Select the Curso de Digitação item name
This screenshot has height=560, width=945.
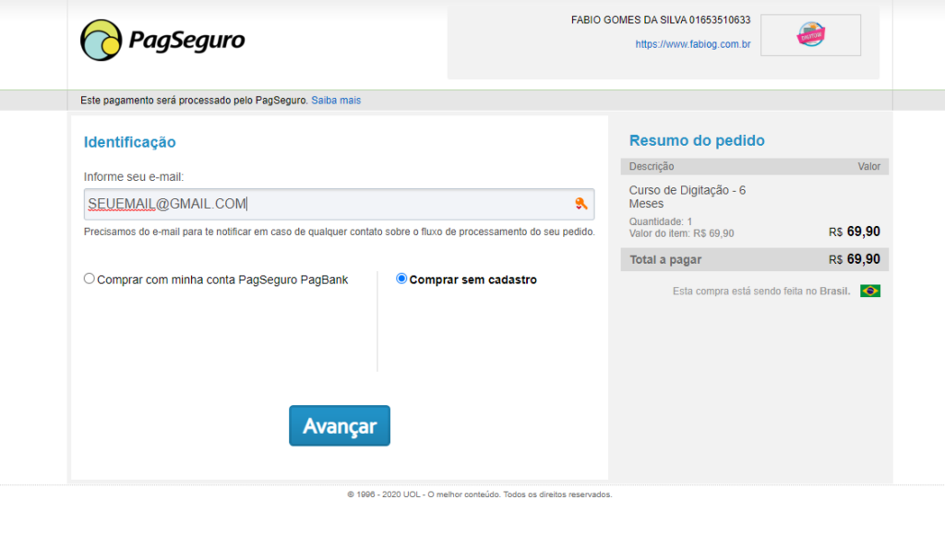pos(687,197)
